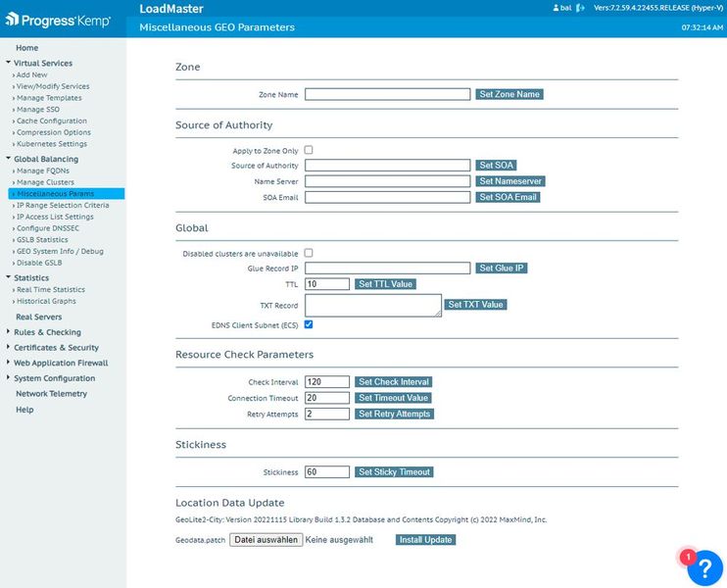Click Datei auswählen file chooser button
This screenshot has height=588, width=727.
pos(267,540)
